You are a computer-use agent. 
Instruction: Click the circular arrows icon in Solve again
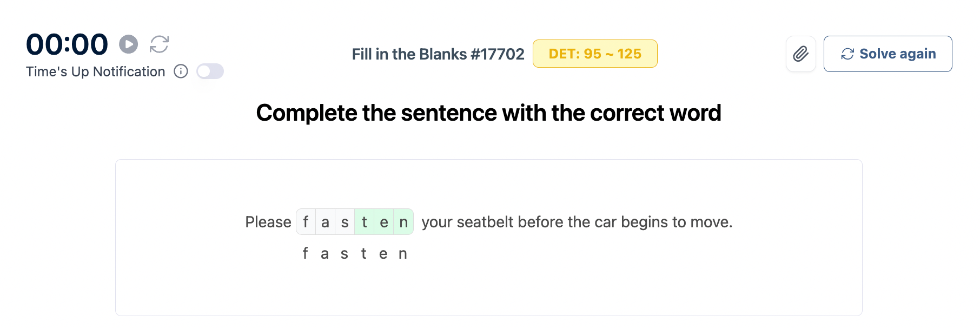pos(847,54)
